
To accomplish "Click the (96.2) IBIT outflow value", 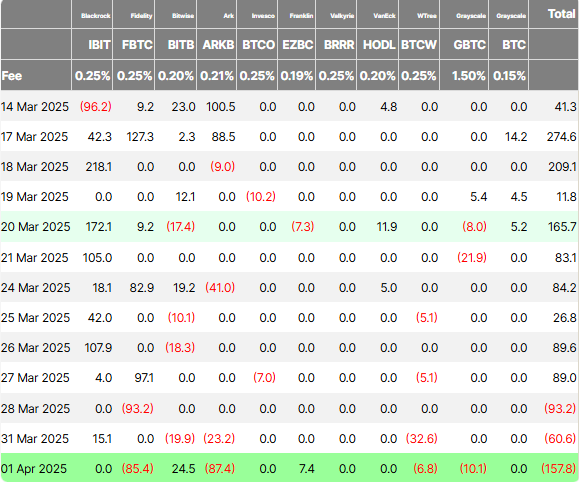I will point(96,107).
